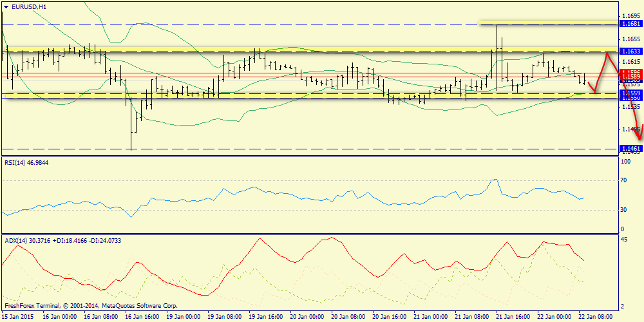The image size is (644, 322).
Task: Click the 21 Jan 00:00 time label
Action: tap(430, 317)
